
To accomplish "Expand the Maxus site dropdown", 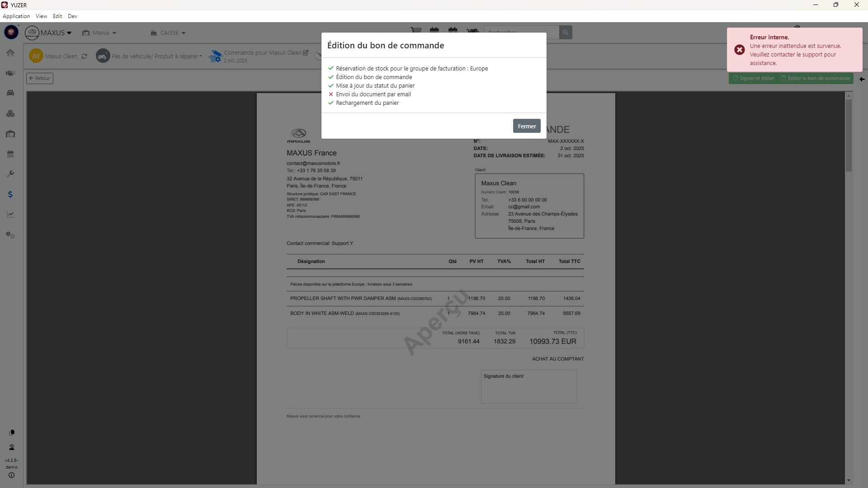I will [100, 33].
